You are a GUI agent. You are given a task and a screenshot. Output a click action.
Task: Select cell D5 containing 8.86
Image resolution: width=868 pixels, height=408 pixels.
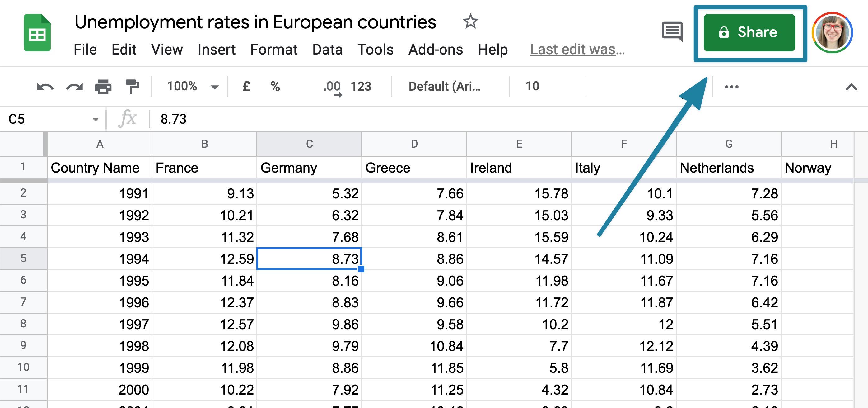tap(414, 259)
